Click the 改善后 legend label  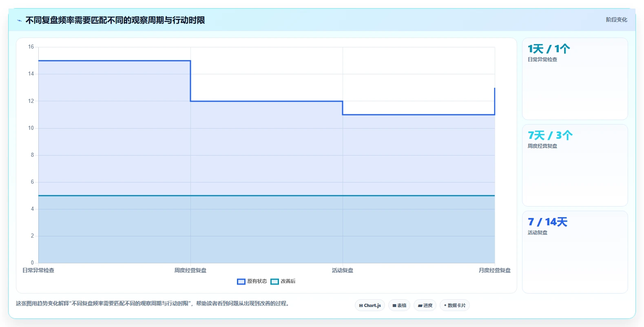click(288, 281)
